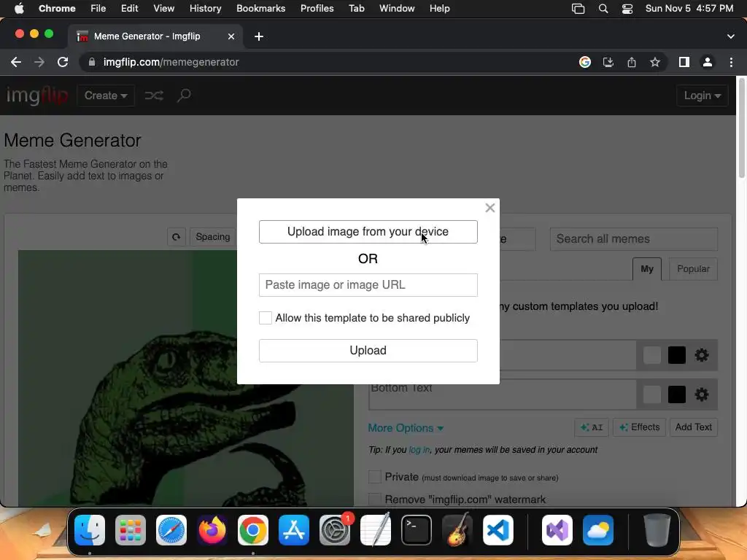Screen dimensions: 747x560
Task: Pick the black outline color of Bottom Text
Action: click(x=676, y=394)
